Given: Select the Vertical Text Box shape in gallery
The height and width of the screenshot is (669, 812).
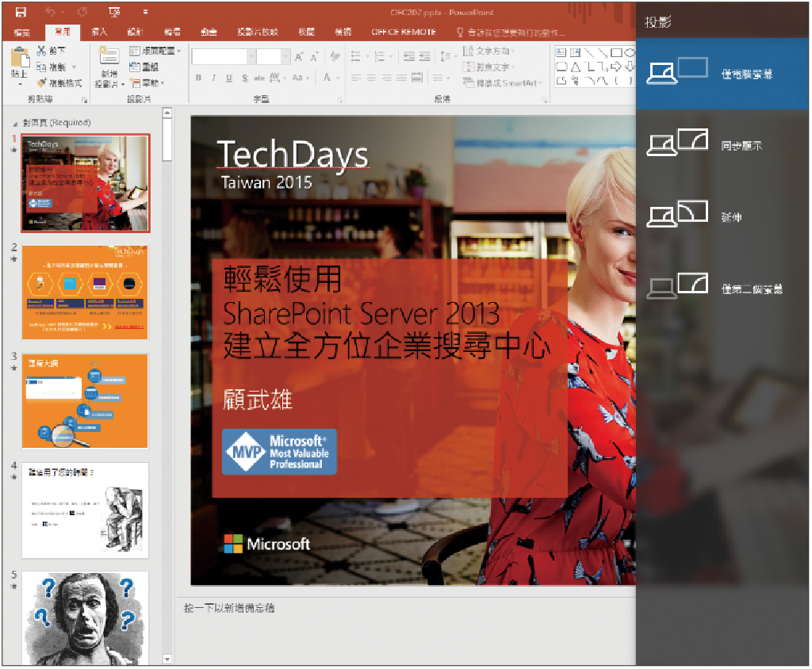Looking at the screenshot, I should point(575,52).
